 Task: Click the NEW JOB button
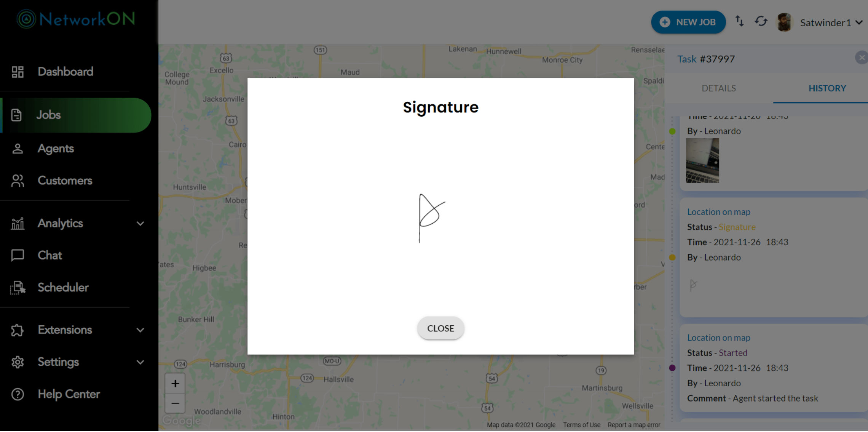(687, 22)
